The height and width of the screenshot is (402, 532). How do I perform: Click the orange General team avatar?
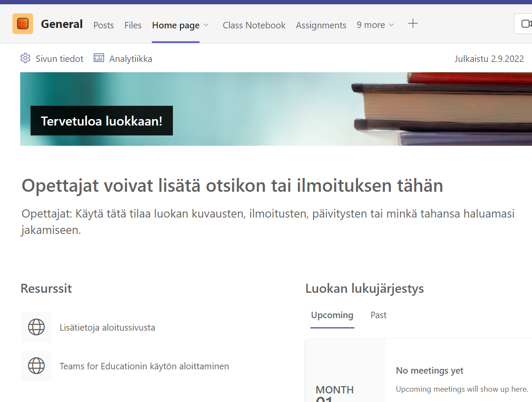(22, 24)
